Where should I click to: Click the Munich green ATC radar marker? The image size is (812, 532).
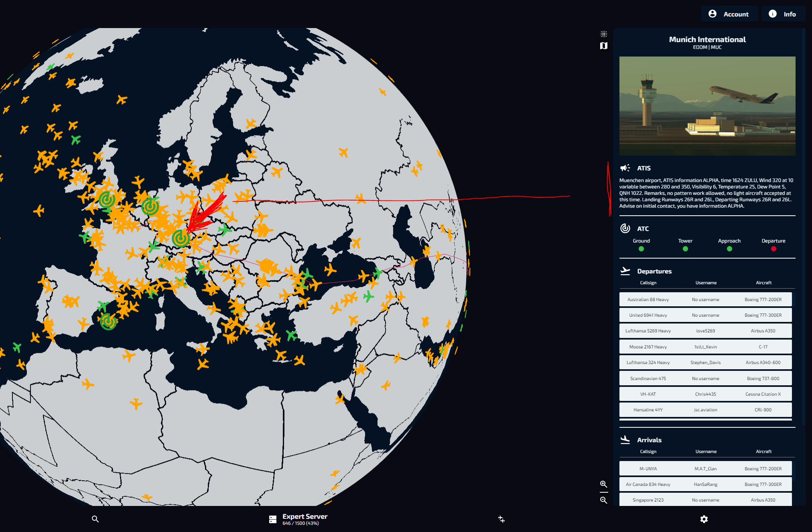pyautogui.click(x=181, y=238)
